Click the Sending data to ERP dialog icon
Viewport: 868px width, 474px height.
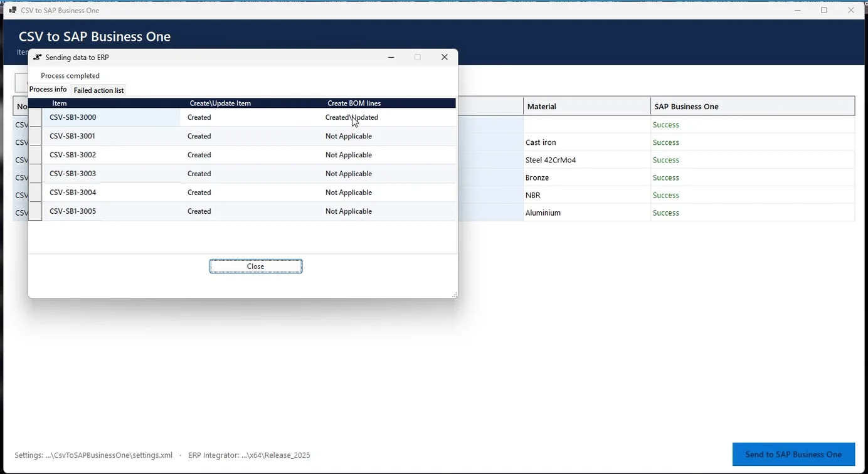(38, 57)
